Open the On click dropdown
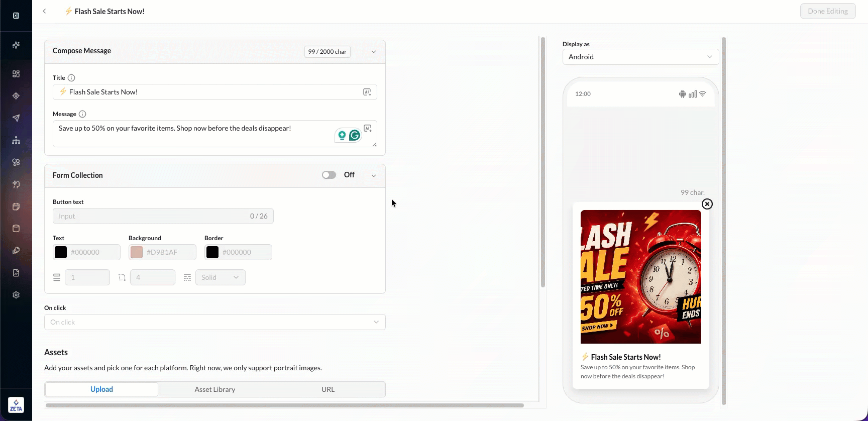Viewport: 868px width, 421px height. 215,322
